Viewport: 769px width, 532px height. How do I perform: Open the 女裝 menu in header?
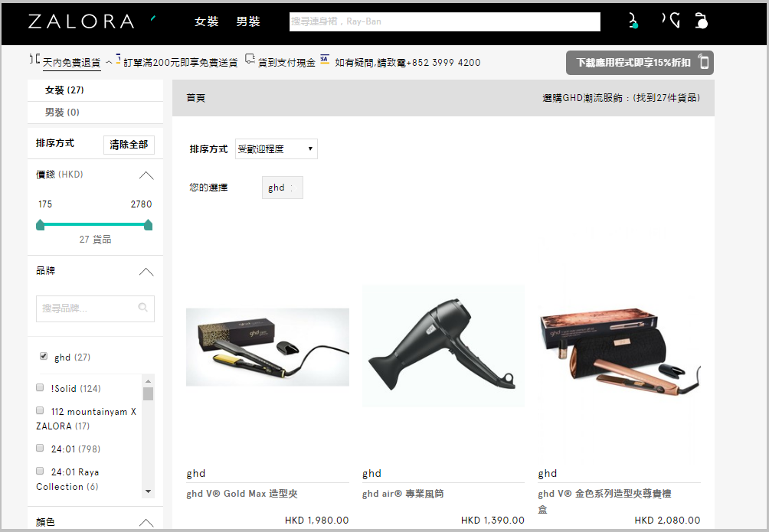tap(207, 21)
